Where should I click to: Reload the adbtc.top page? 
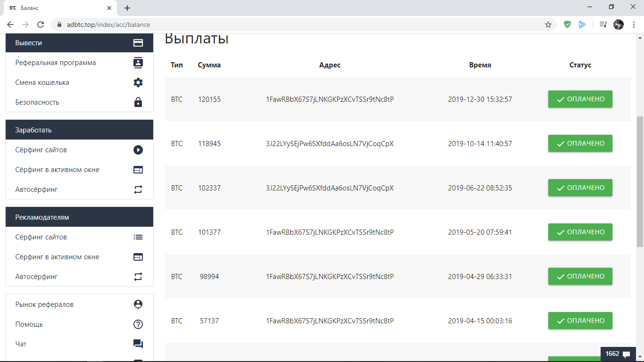41,25
